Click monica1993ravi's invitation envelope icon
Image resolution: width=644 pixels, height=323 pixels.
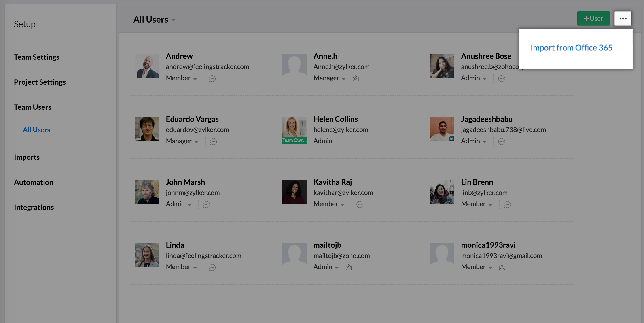[502, 267]
